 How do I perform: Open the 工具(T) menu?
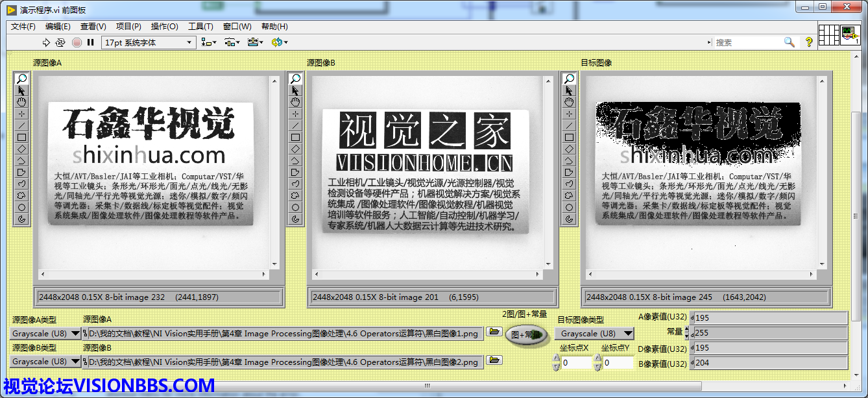tap(200, 27)
